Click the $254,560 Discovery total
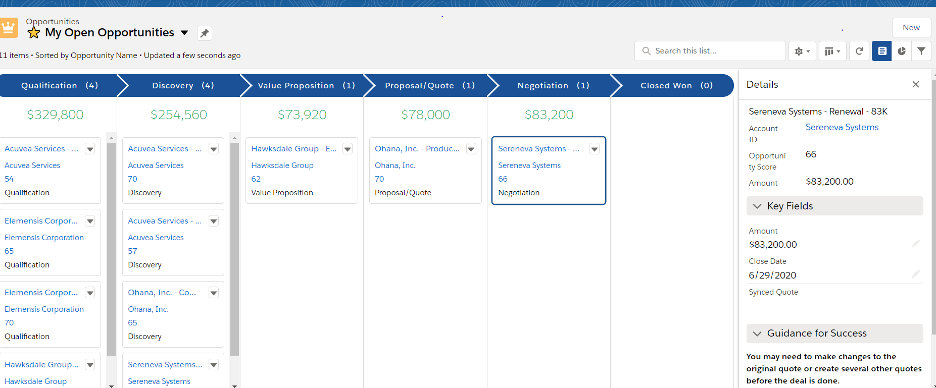The height and width of the screenshot is (388, 936). click(179, 115)
